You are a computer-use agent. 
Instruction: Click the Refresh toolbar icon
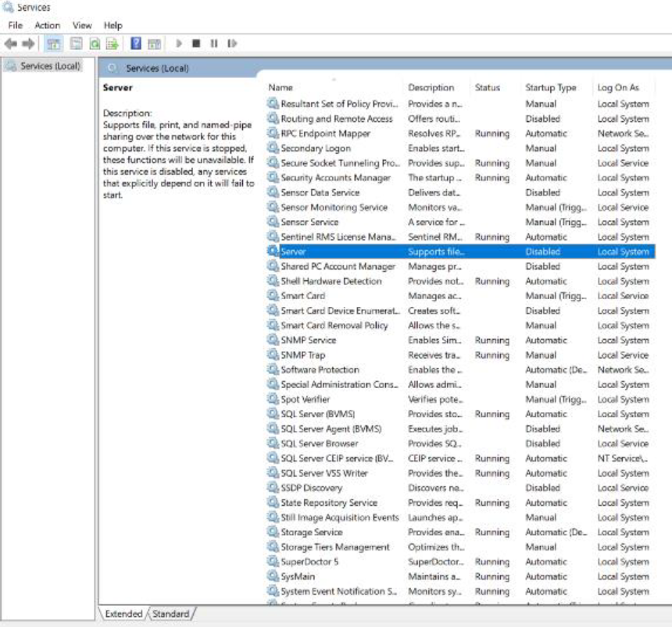coord(95,44)
